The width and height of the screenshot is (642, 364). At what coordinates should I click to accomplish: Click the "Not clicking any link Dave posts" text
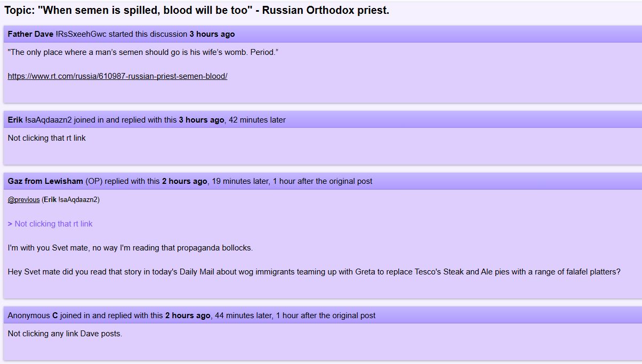pos(65,334)
